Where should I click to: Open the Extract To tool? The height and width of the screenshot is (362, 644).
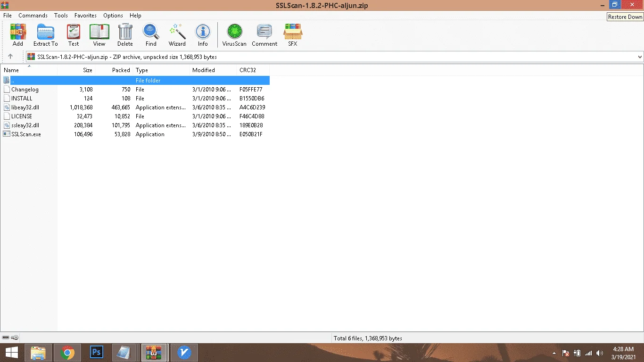pyautogui.click(x=45, y=35)
